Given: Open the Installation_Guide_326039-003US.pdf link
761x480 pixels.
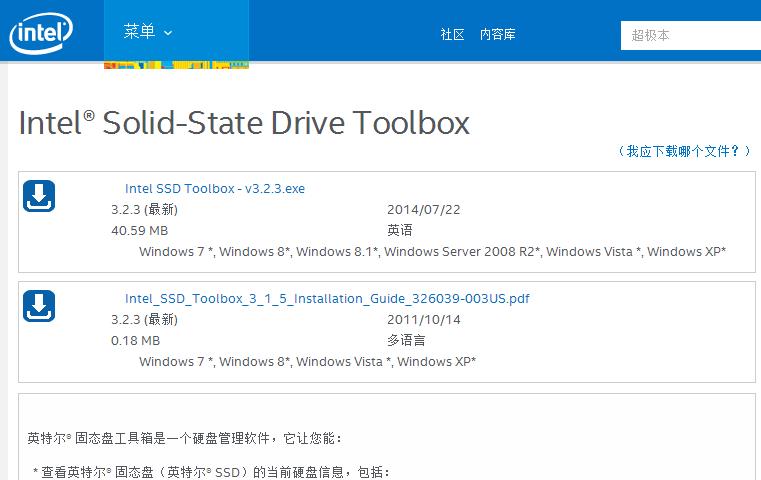Looking at the screenshot, I should [327, 298].
